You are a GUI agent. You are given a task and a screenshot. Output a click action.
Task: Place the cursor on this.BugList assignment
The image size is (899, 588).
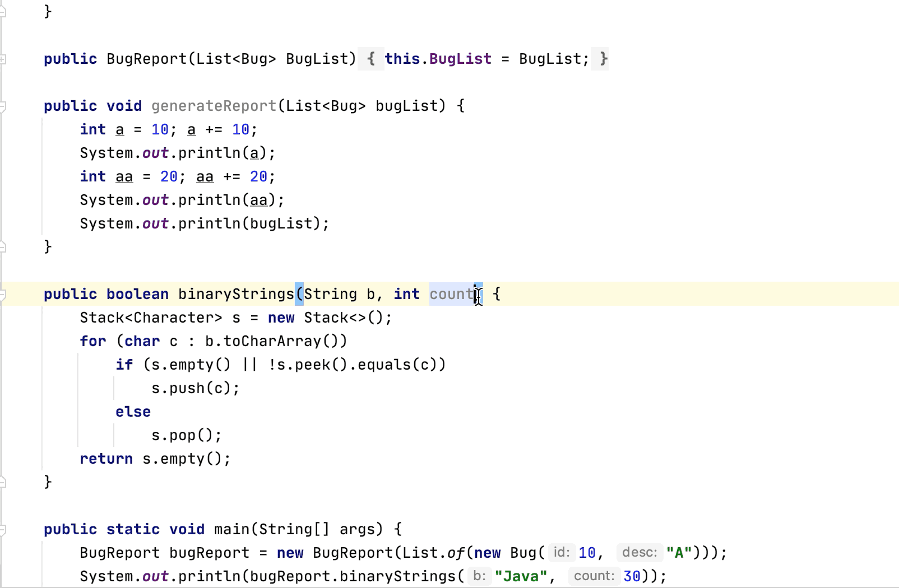[437, 59]
